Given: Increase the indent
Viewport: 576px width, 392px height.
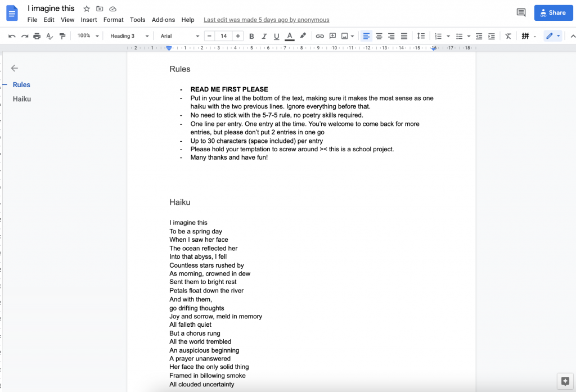Looking at the screenshot, I should [x=492, y=36].
